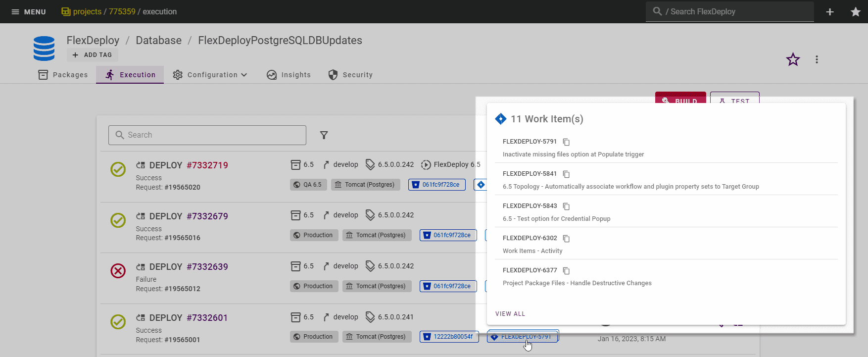Click Jira diamond icon in popup header
Image resolution: width=868 pixels, height=357 pixels.
point(501,119)
